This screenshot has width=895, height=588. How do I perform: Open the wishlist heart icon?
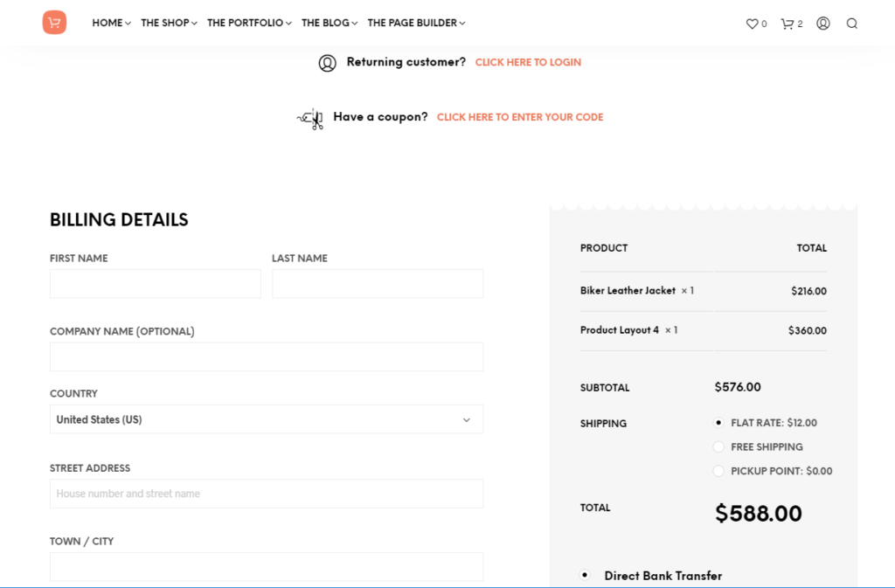pos(752,24)
